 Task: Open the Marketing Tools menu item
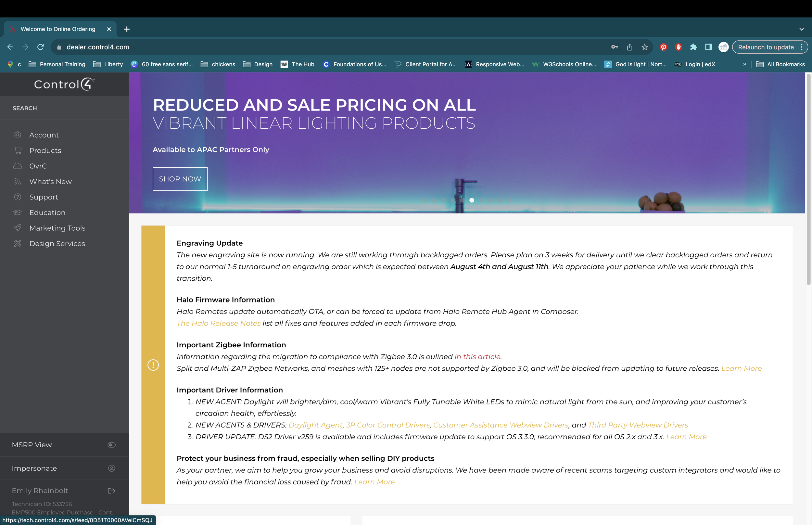[x=57, y=228]
